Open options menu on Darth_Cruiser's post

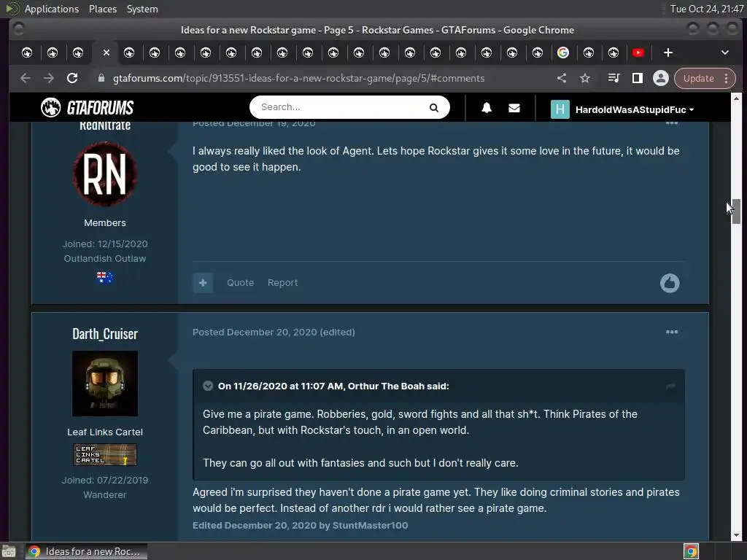(672, 332)
